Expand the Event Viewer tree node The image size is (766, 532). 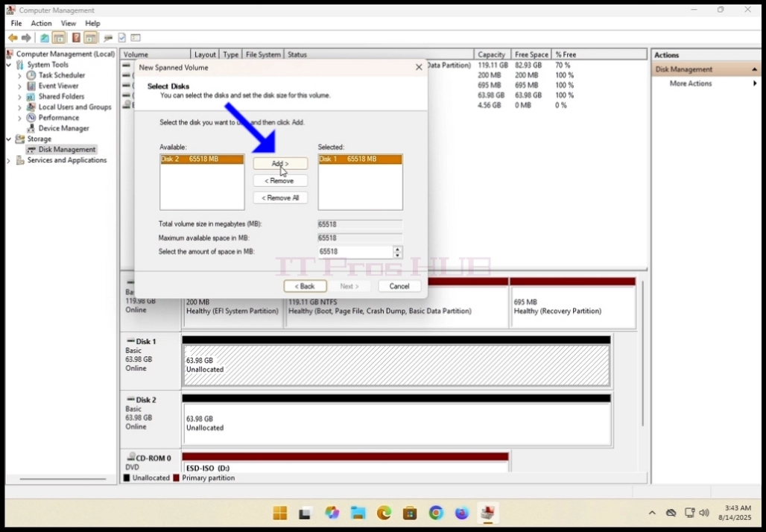click(19, 86)
